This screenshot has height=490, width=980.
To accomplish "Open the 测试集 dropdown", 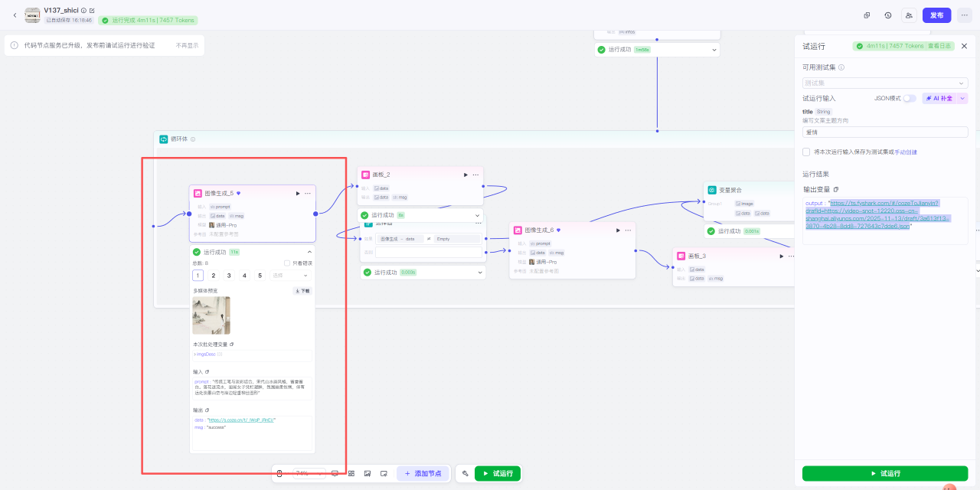I will 884,83.
